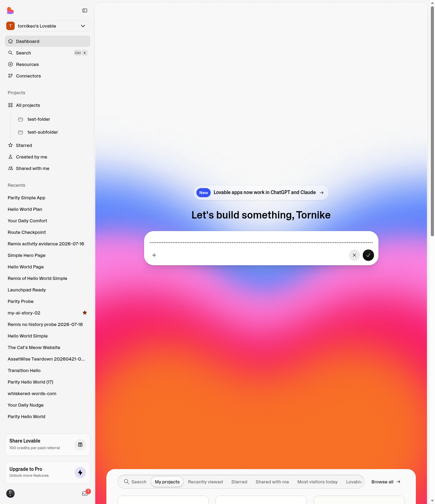435x504 pixels.
Task: Open Parity Hello World (17)
Action: [47, 382]
